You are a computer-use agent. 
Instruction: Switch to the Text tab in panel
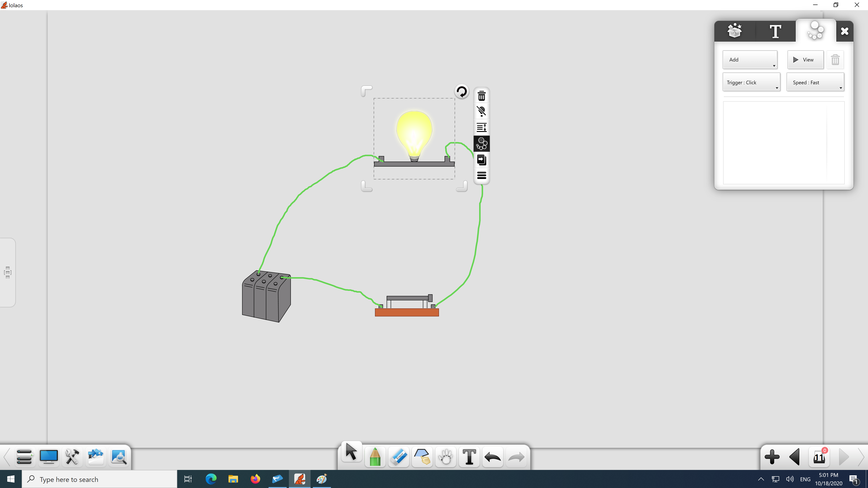tap(775, 32)
